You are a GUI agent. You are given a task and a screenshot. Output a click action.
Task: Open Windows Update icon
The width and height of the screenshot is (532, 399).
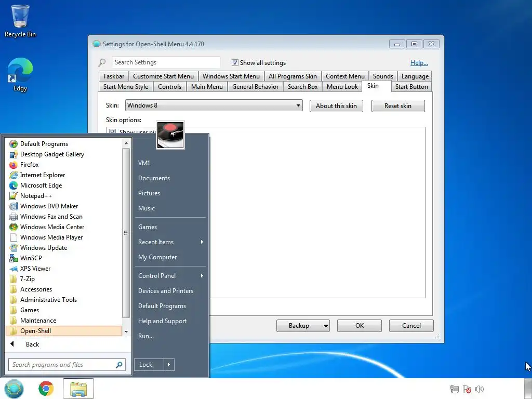click(x=13, y=248)
